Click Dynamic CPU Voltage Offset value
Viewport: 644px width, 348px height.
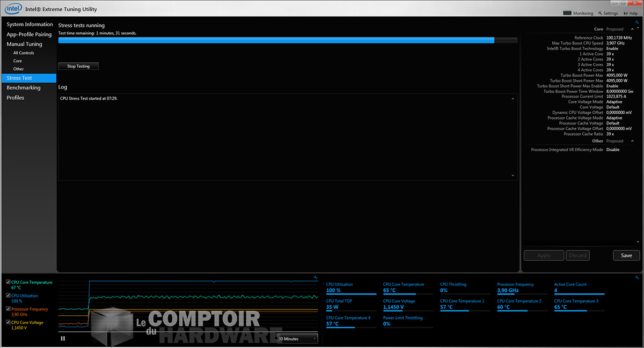[x=619, y=113]
